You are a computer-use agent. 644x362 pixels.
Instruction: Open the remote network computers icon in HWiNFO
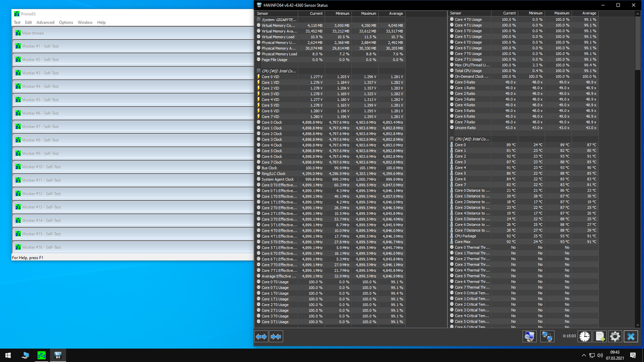pos(547,336)
